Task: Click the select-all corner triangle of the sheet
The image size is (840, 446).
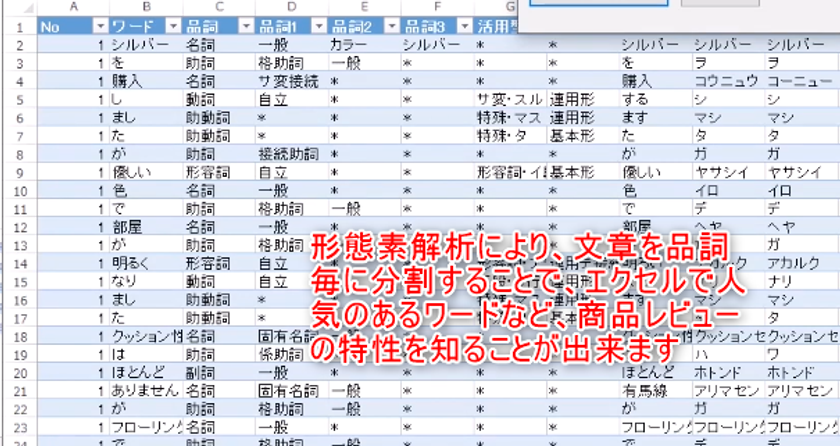Action: pos(28,8)
